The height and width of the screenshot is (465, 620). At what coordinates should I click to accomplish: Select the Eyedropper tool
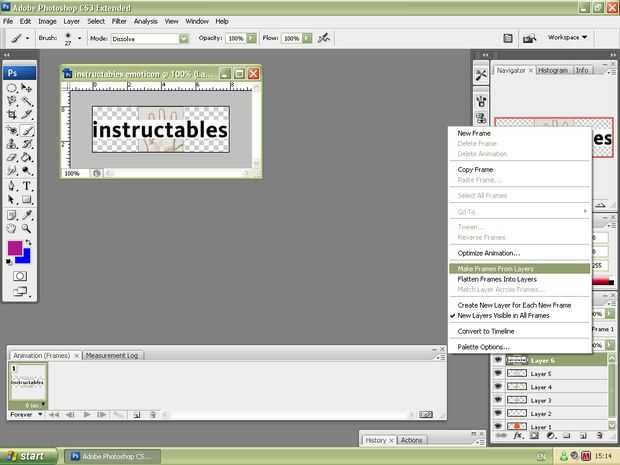pyautogui.click(x=27, y=215)
